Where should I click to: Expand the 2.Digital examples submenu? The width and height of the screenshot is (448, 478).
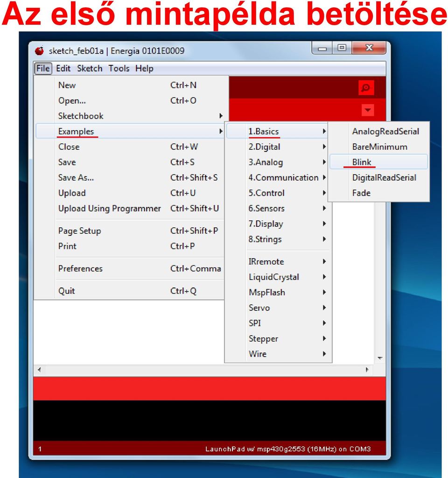click(x=278, y=147)
